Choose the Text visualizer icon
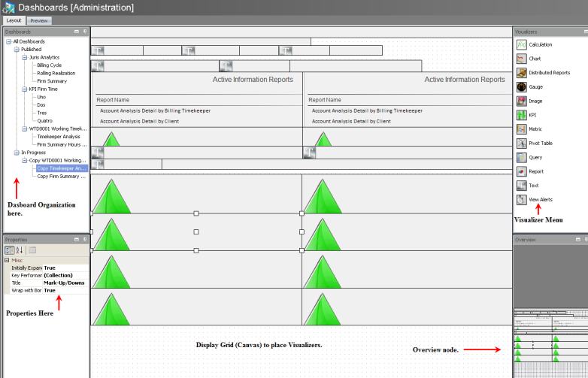 click(x=522, y=185)
